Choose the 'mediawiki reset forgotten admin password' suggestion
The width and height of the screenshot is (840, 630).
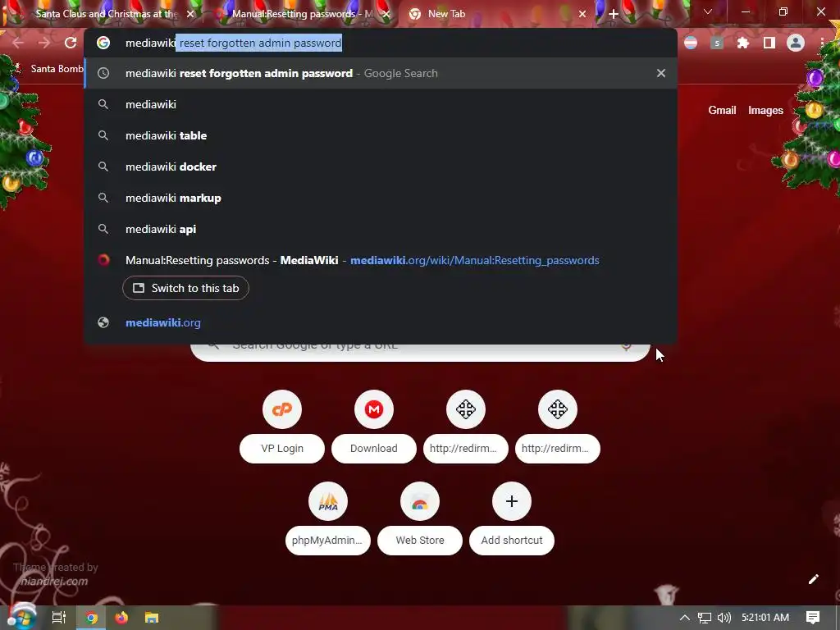tap(381, 73)
